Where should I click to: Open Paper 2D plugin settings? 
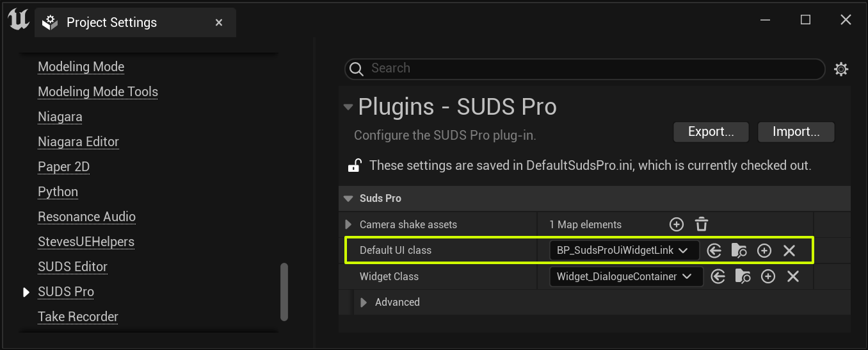point(63,167)
